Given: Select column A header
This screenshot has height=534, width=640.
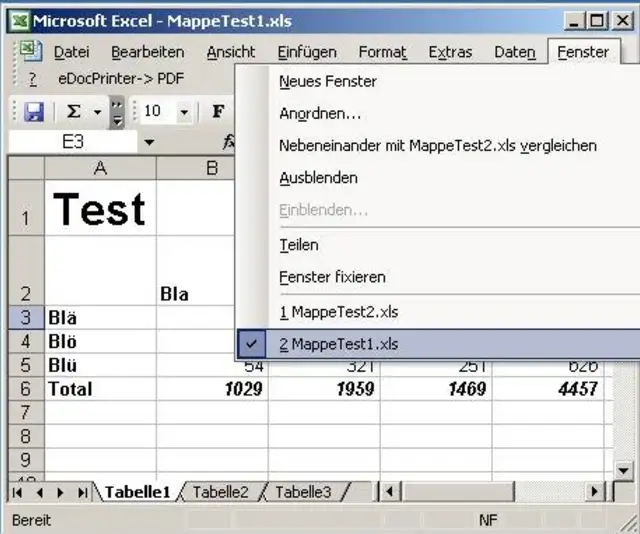Looking at the screenshot, I should [x=100, y=168].
